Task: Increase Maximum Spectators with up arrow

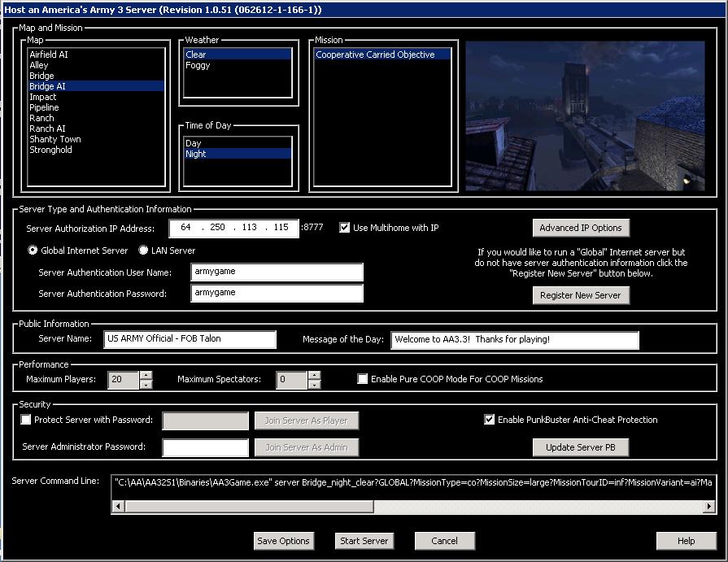Action: (x=314, y=376)
